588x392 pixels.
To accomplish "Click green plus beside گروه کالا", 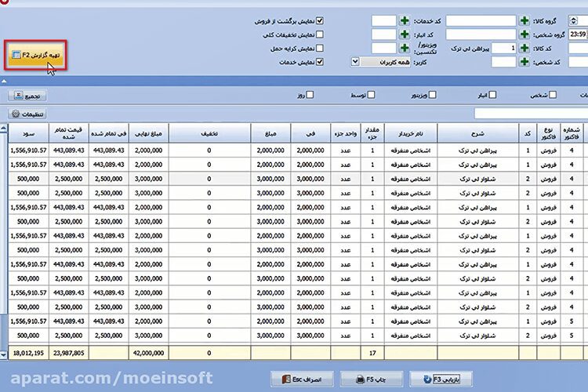I will tap(524, 20).
